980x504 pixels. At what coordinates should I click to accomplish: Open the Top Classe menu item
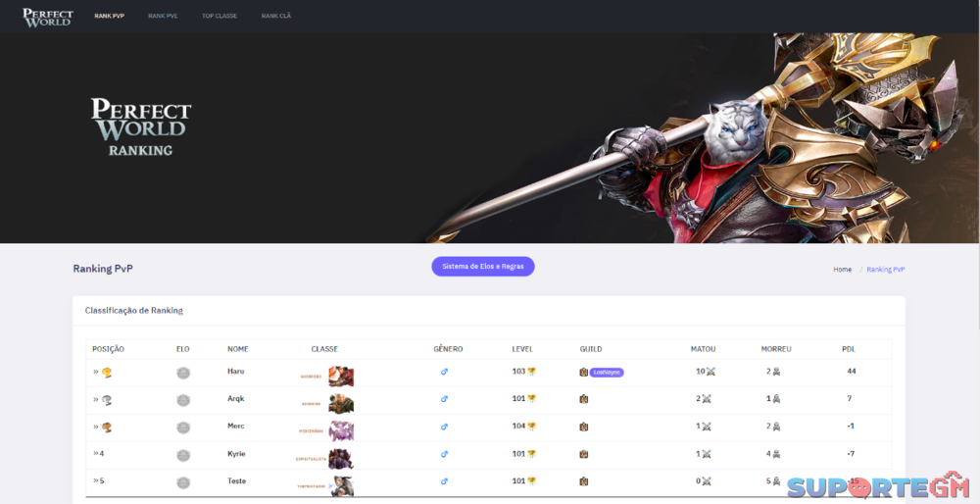[220, 17]
